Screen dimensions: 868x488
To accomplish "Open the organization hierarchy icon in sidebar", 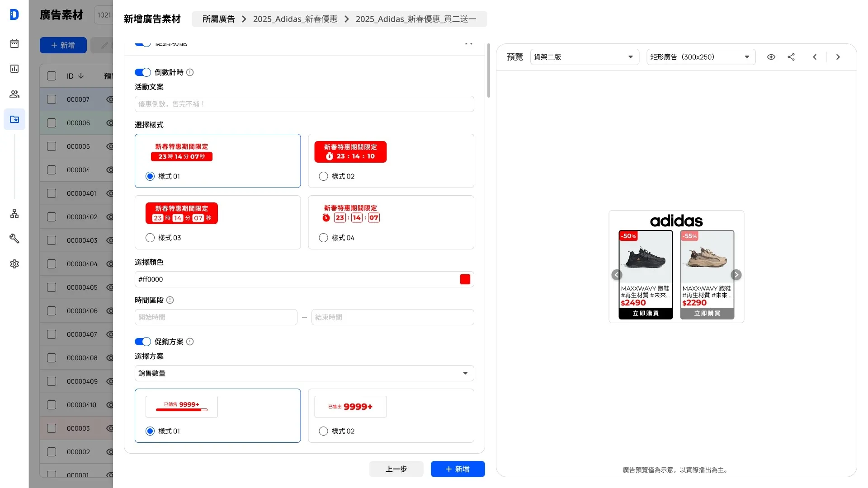I will (14, 213).
